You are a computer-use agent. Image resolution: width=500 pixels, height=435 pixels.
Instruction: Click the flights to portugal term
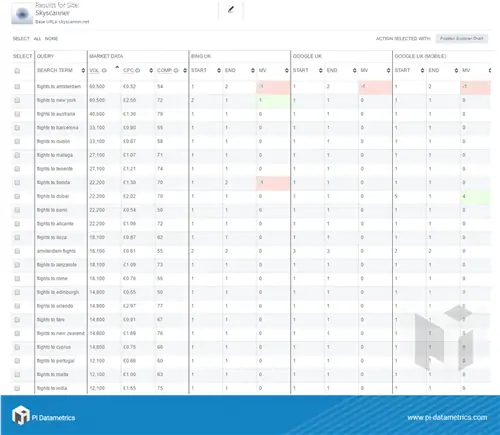(55, 361)
